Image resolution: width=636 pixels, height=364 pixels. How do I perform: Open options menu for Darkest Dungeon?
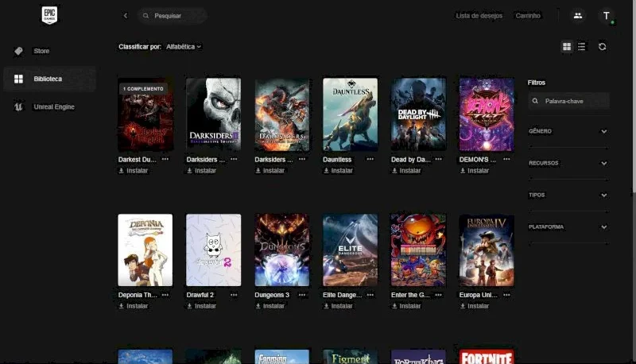[165, 159]
